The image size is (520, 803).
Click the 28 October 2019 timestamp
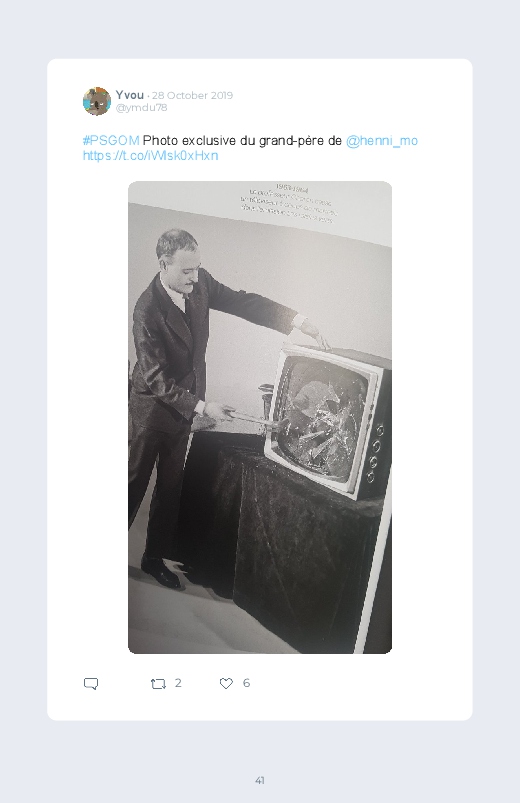tap(192, 95)
